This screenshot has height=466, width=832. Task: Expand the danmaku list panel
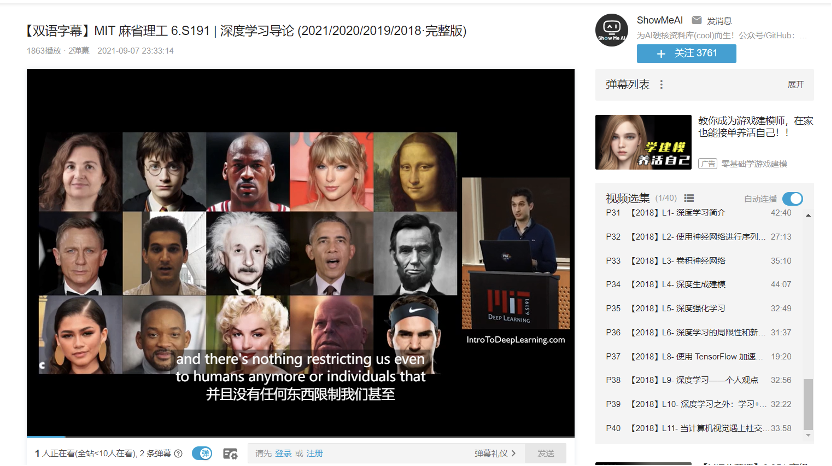795,84
